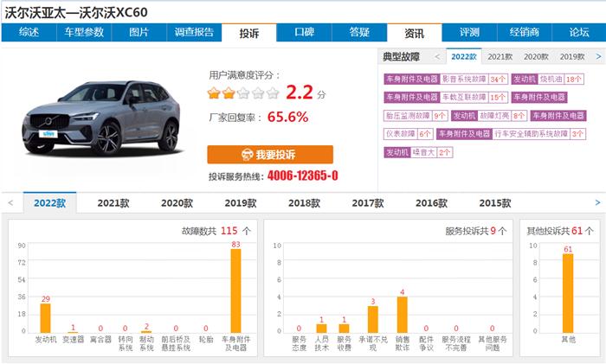Image resolution: width=606 pixels, height=364 pixels.
Task: Click next arrow in 典型故障 year tabs
Action: pyautogui.click(x=599, y=57)
